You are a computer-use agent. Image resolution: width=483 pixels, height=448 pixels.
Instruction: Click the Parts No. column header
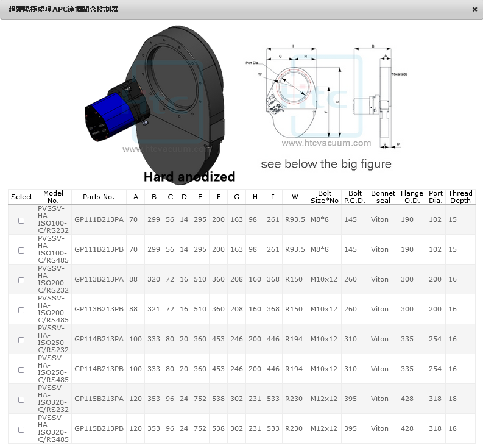tap(99, 197)
